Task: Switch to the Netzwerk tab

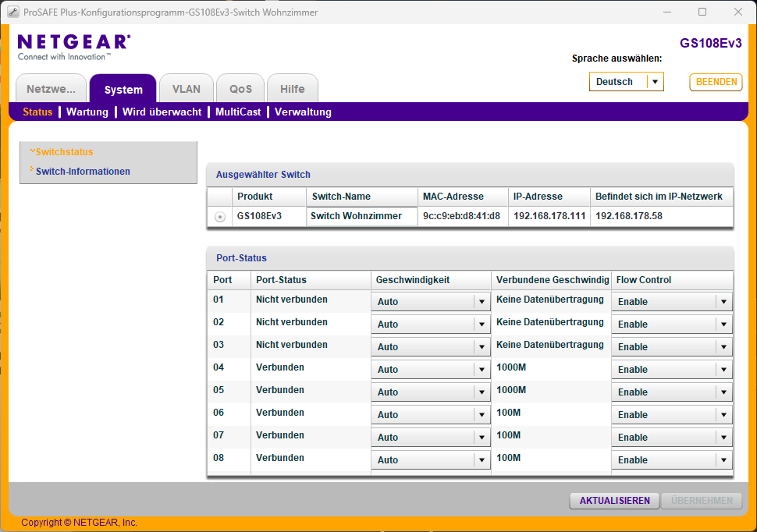Action: (x=52, y=89)
